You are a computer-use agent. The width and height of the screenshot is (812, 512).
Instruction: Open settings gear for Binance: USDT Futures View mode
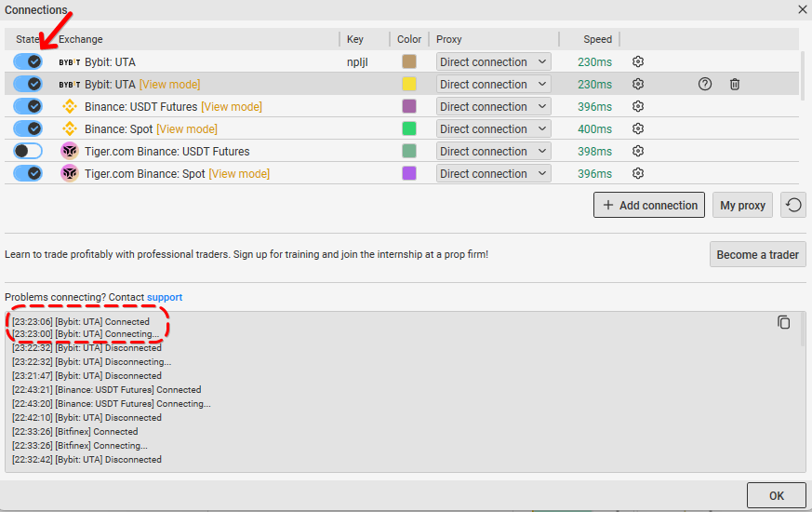coord(638,106)
